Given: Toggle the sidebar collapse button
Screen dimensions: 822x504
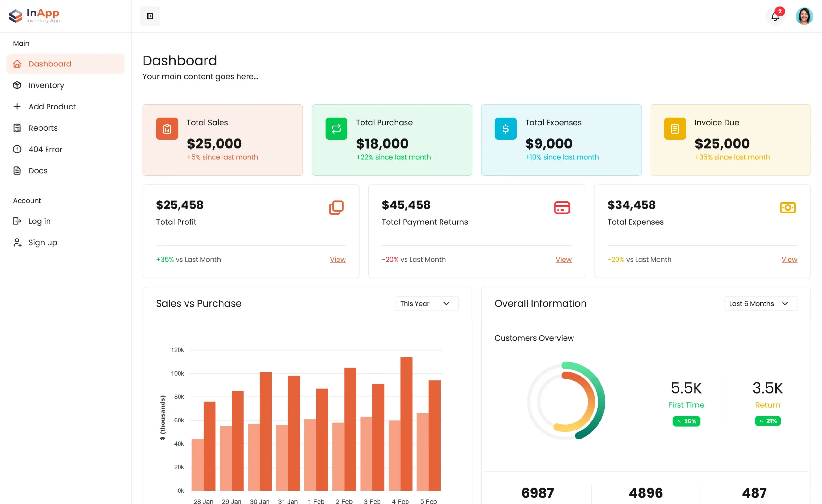Looking at the screenshot, I should click(150, 16).
